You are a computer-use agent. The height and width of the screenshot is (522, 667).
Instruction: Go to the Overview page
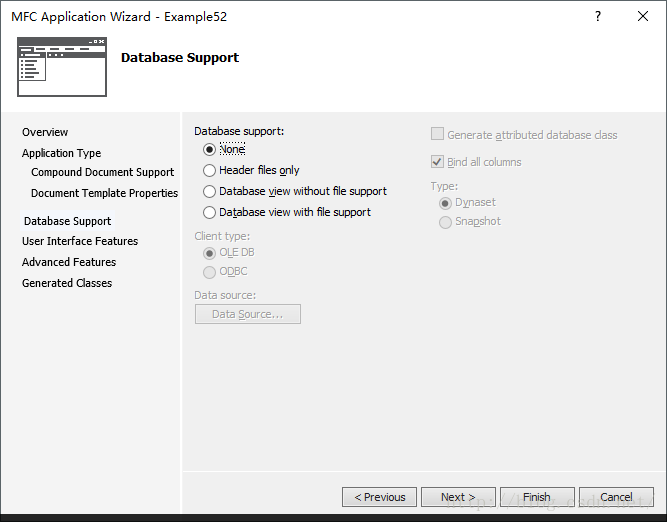45,132
